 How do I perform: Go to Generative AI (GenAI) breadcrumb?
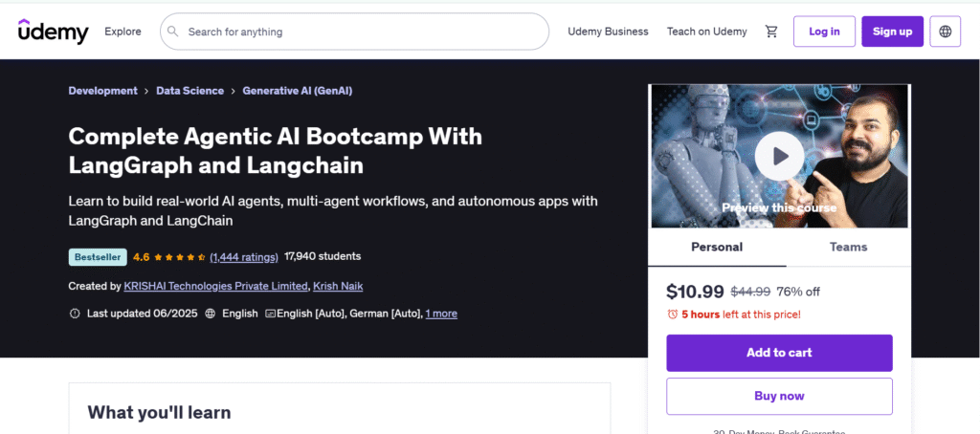pyautogui.click(x=298, y=91)
